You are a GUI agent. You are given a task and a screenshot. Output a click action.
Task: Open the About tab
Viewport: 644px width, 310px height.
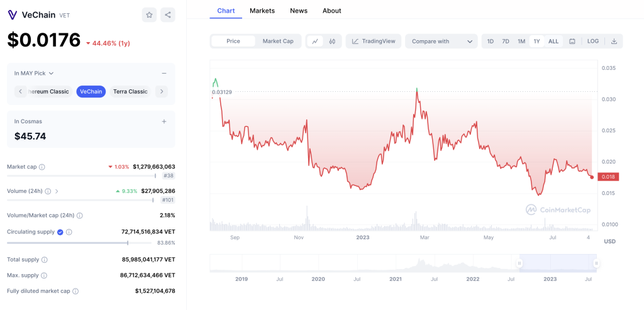click(332, 11)
